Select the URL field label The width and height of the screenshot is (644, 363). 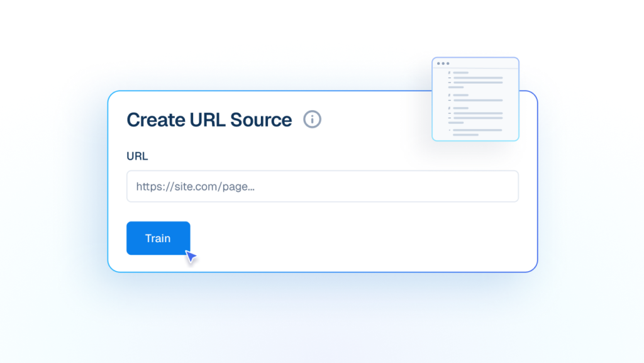tap(137, 156)
